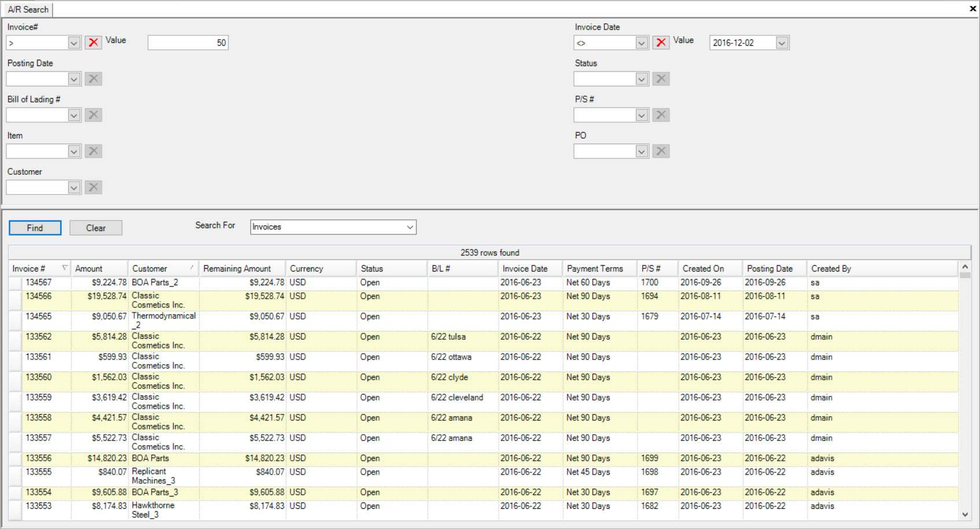Expand the Status filter dropdown

(x=641, y=79)
